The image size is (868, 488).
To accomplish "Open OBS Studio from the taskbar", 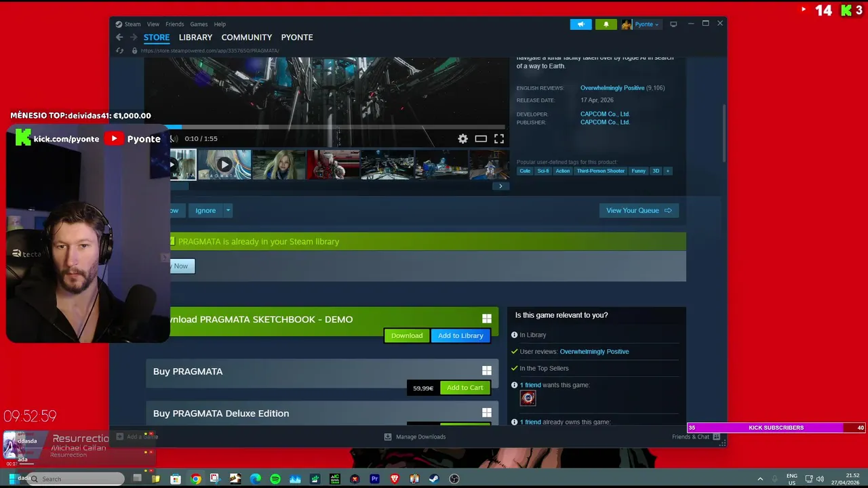I will [x=454, y=479].
